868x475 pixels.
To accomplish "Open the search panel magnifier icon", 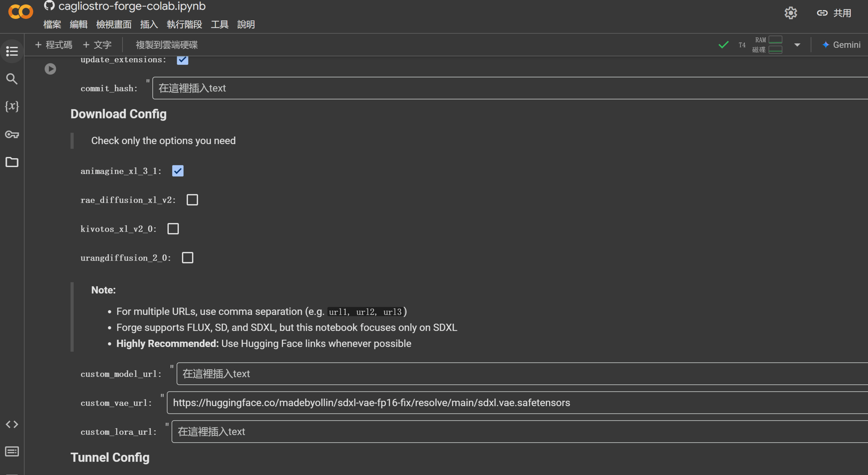I will point(12,79).
